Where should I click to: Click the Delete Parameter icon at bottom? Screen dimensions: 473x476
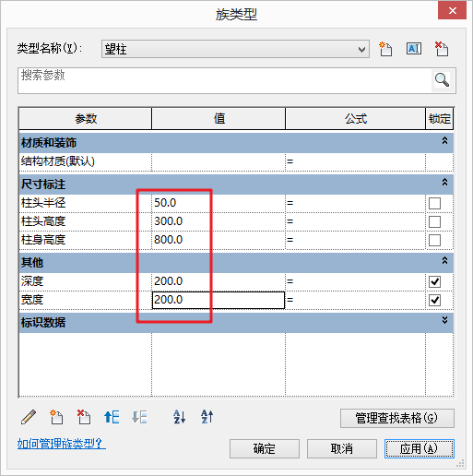point(84,417)
